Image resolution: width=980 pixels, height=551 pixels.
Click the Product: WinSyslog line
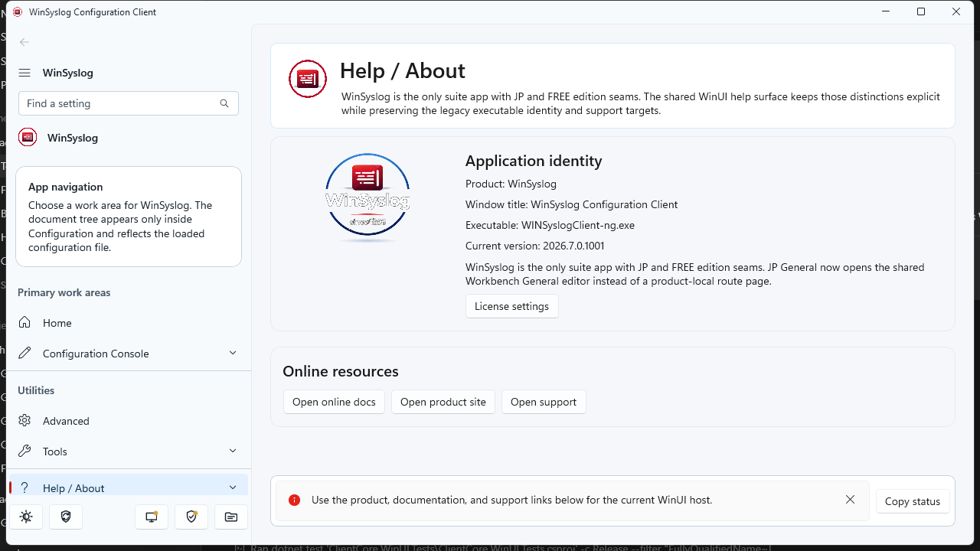pyautogui.click(x=511, y=184)
